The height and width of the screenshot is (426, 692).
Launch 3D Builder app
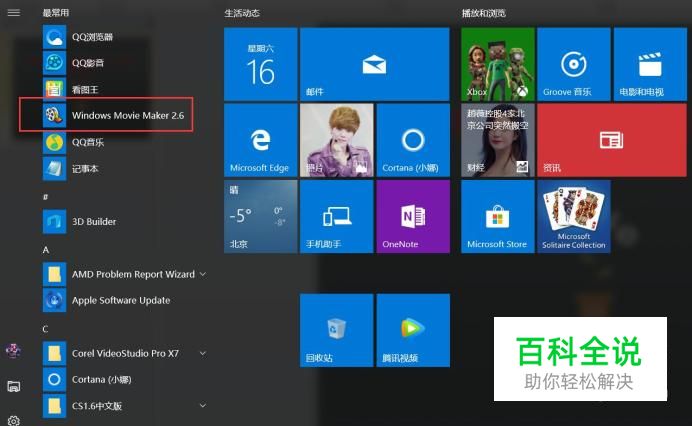[x=126, y=222]
